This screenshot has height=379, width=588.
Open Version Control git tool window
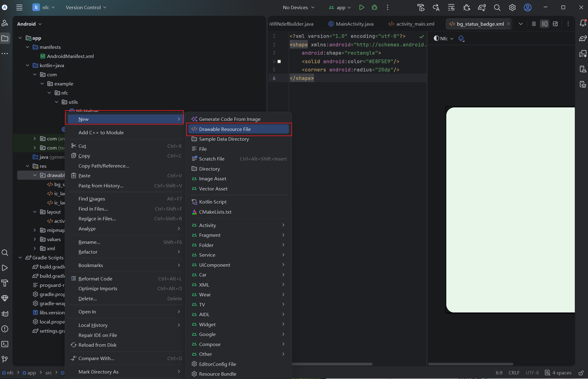(5, 359)
